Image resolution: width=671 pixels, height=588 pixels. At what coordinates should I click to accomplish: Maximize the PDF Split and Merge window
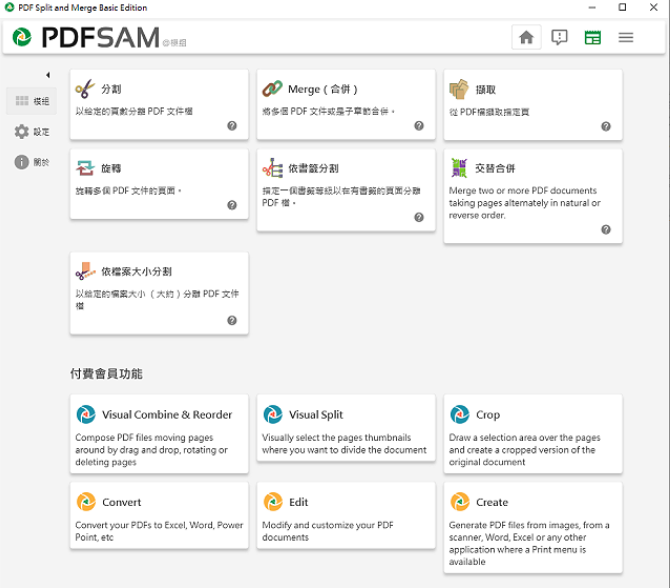(x=622, y=7)
